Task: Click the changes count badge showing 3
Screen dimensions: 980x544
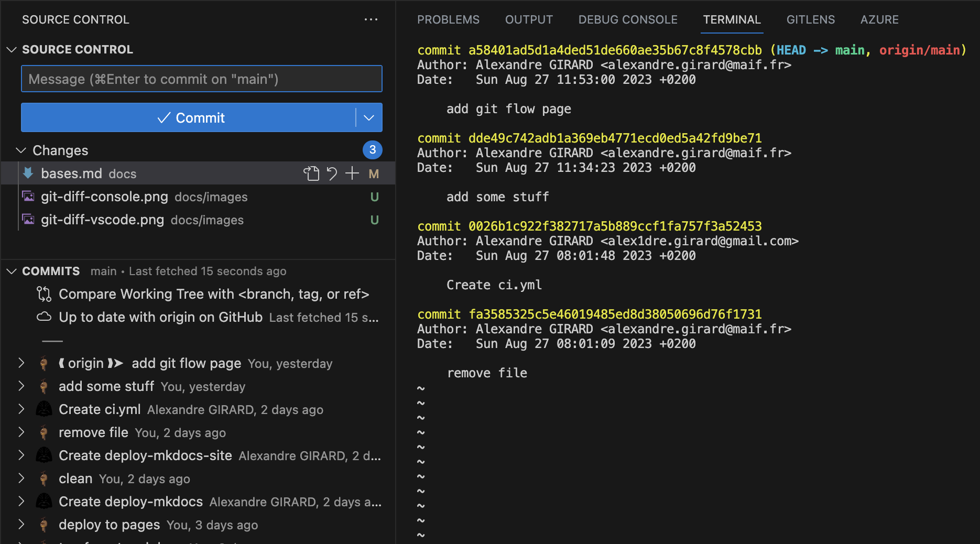Action: [x=373, y=150]
